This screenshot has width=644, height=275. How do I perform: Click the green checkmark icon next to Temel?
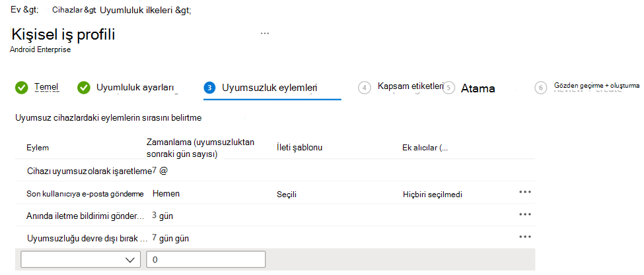[21, 88]
